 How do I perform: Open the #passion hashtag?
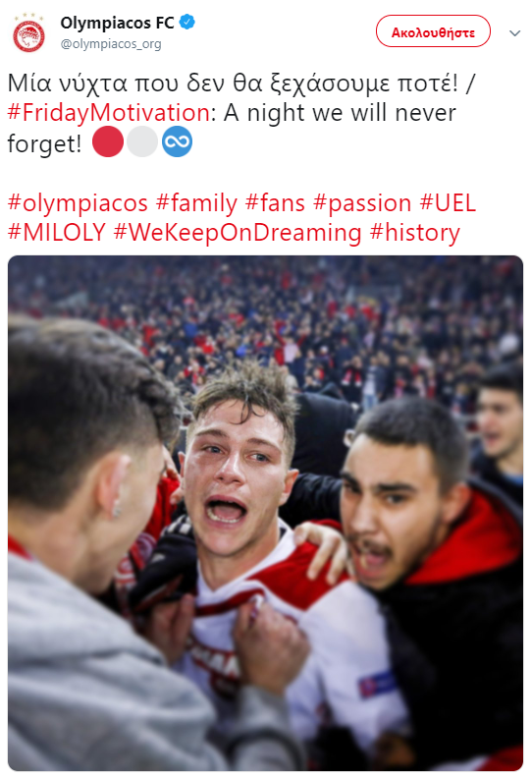click(x=362, y=203)
